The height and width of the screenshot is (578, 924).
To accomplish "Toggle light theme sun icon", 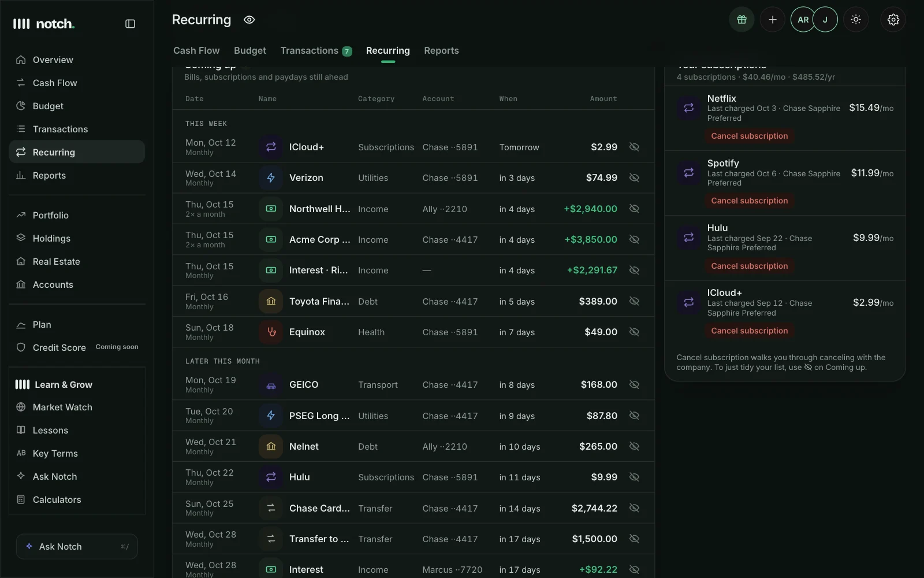I will [x=856, y=20].
